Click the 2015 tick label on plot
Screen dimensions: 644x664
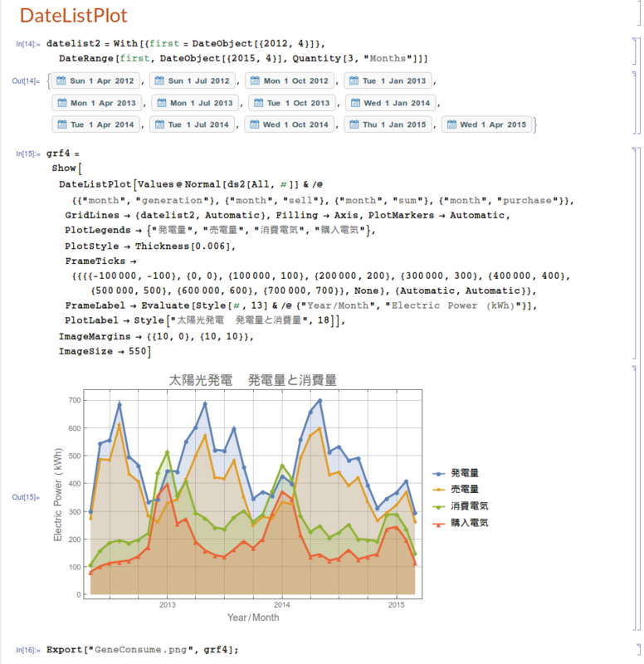[x=397, y=605]
